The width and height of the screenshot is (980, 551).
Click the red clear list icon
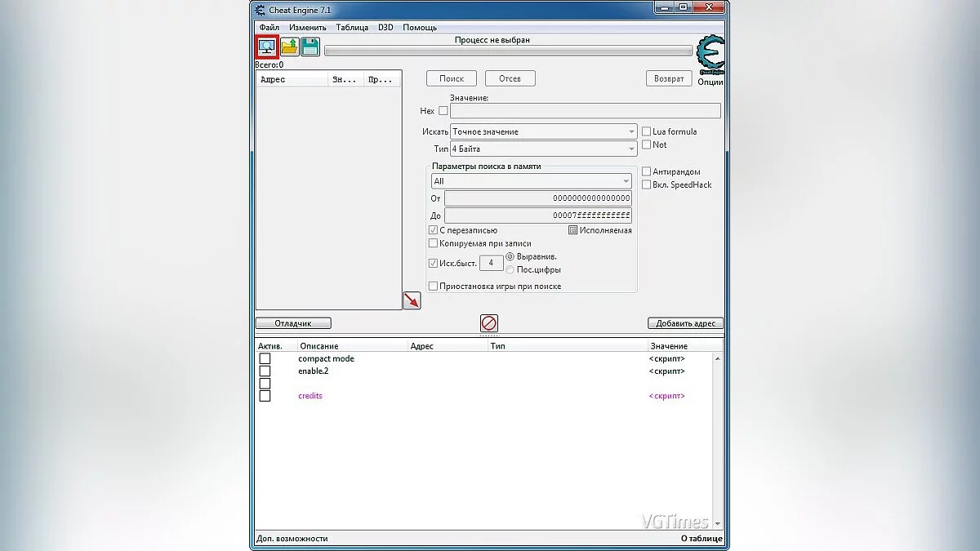pos(489,323)
